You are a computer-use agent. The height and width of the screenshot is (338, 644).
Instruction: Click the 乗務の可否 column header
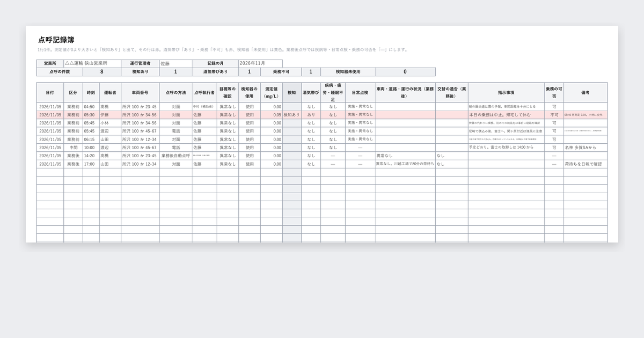point(554,92)
